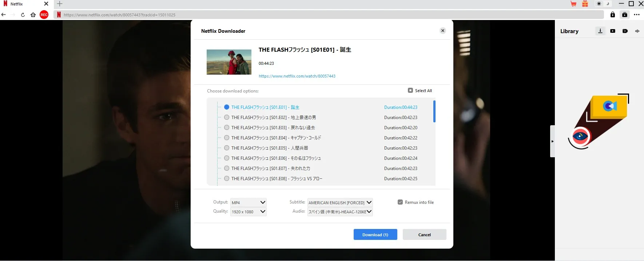Open the gift box offers icon
Image resolution: width=644 pixels, height=261 pixels.
(x=585, y=4)
